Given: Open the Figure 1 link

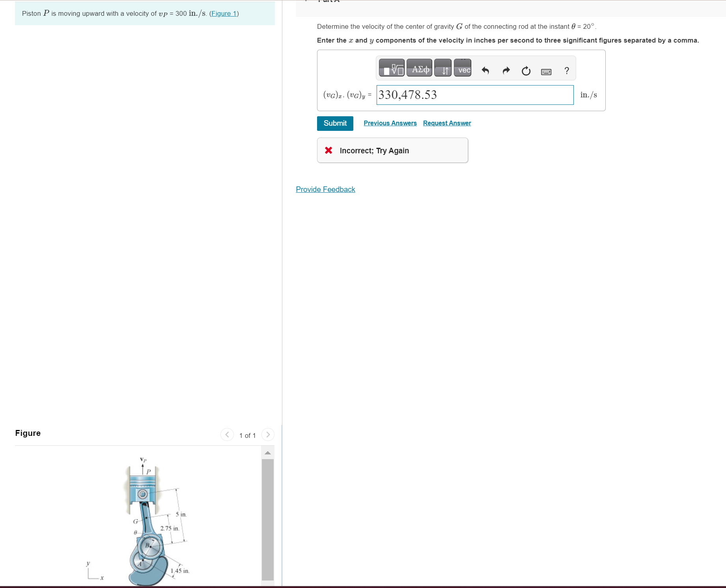Looking at the screenshot, I should pos(223,13).
